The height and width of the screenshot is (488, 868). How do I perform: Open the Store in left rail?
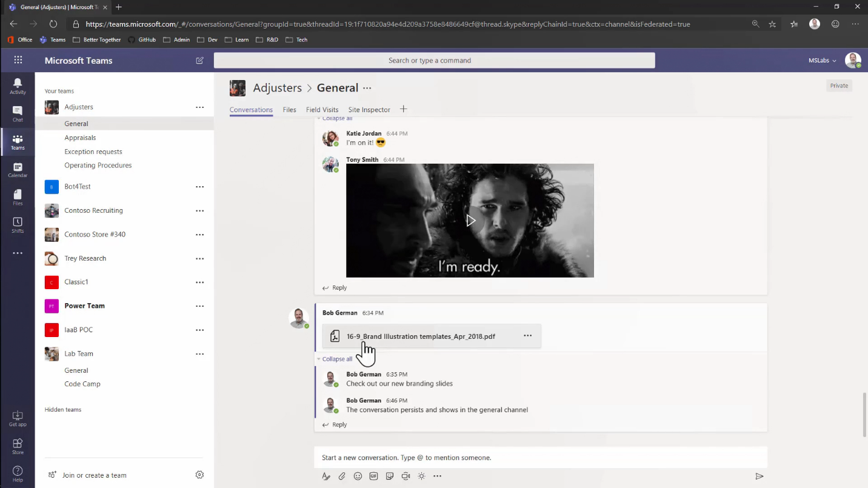[x=18, y=446]
